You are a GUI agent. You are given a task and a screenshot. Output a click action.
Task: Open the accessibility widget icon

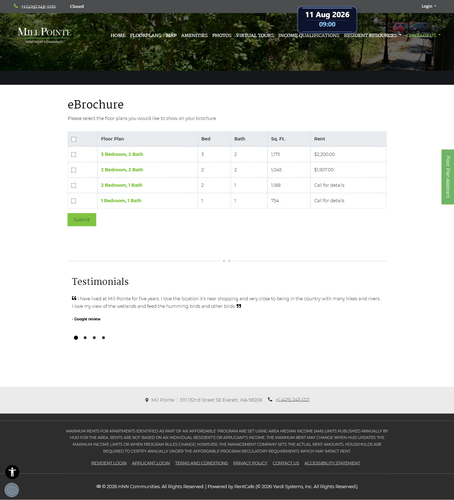12,472
